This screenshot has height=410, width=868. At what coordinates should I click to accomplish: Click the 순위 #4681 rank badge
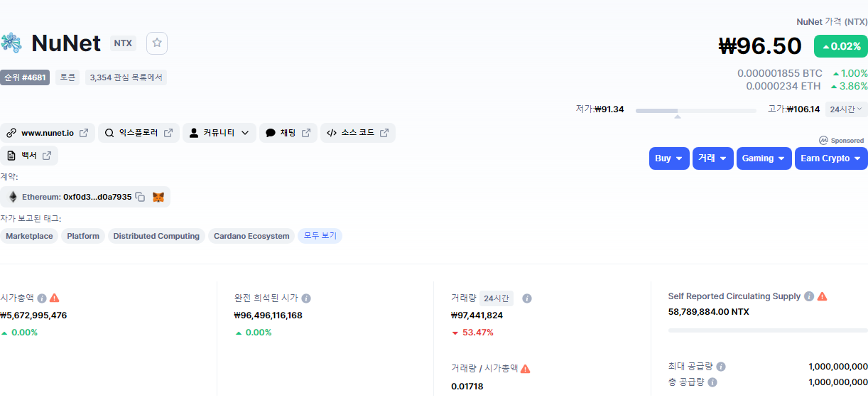click(x=25, y=77)
